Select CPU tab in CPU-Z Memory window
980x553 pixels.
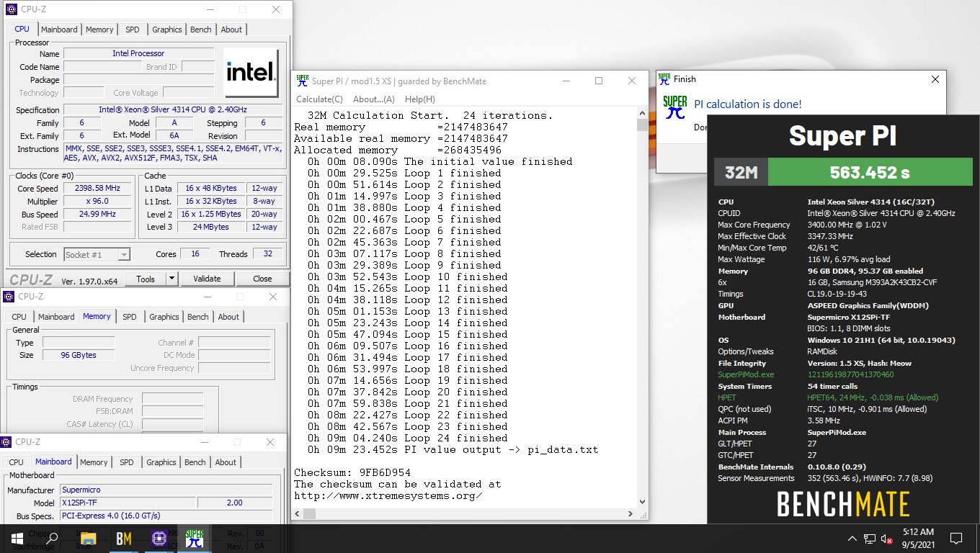[19, 317]
